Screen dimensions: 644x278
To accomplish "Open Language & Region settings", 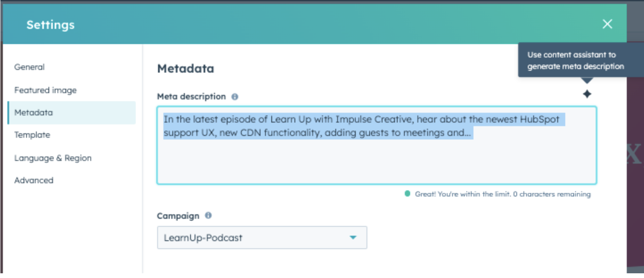I will (53, 158).
